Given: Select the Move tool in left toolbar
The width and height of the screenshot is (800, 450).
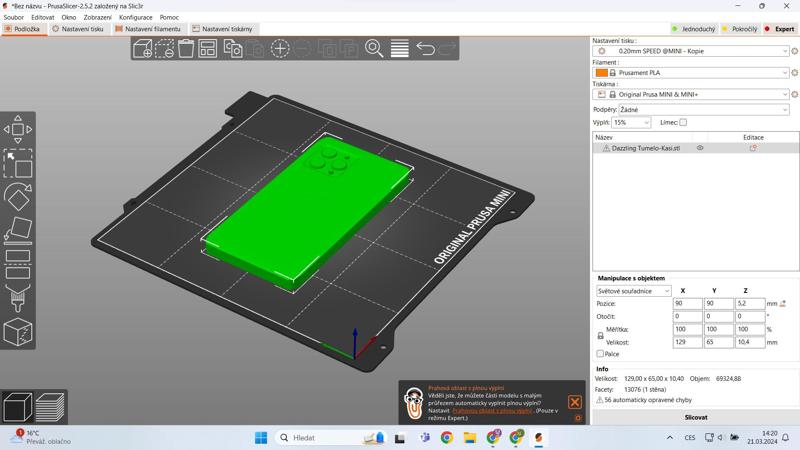Looking at the screenshot, I should pyautogui.click(x=18, y=129).
